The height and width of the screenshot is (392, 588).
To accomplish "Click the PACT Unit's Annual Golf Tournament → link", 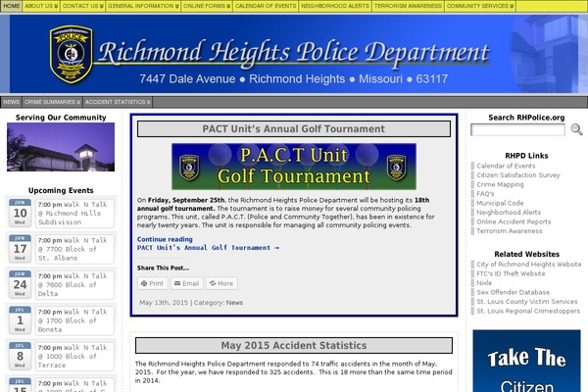I will 208,248.
